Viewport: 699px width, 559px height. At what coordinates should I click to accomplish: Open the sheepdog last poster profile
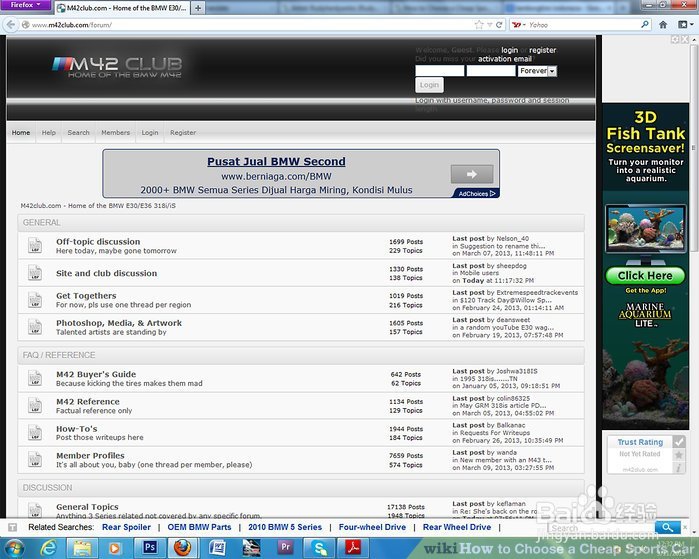511,266
